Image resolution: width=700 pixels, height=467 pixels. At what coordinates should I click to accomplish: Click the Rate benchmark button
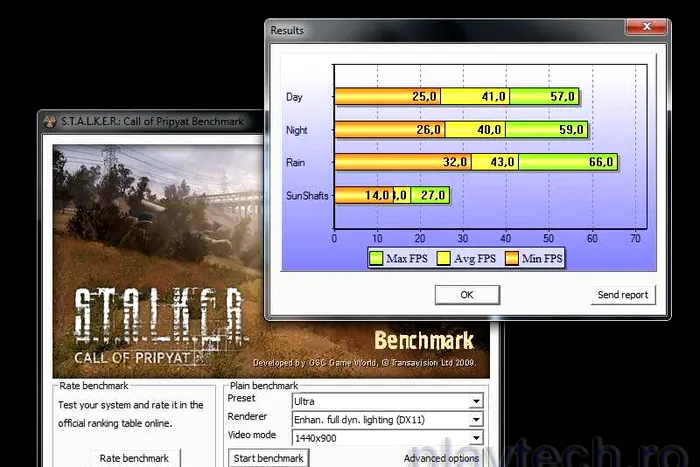click(x=134, y=459)
